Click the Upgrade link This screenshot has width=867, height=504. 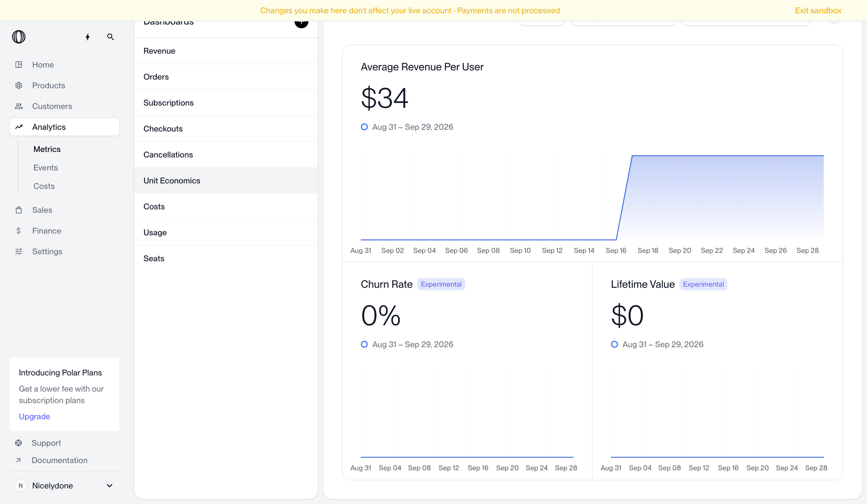coord(34,417)
